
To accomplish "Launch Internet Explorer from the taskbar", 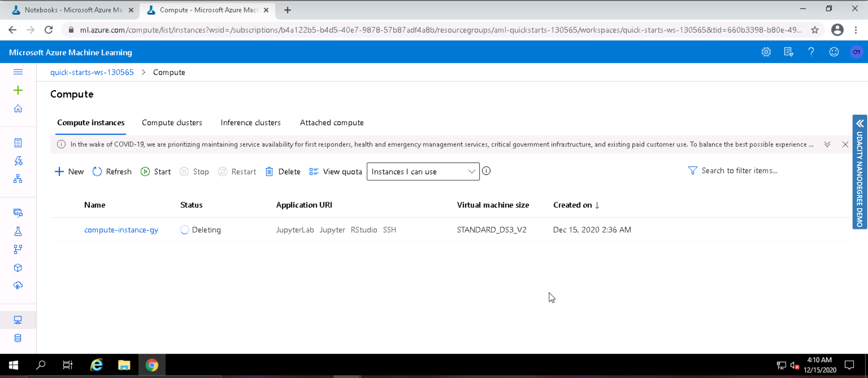I will (x=96, y=365).
